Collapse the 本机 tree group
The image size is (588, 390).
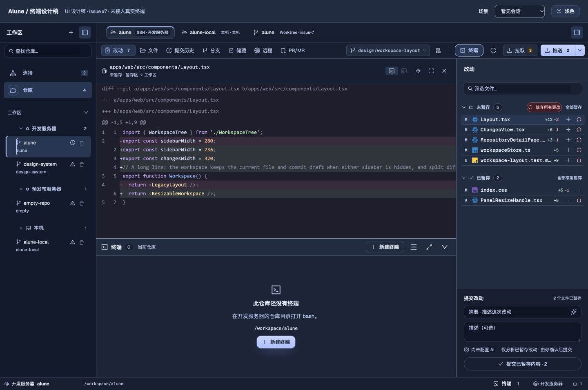[x=21, y=228]
